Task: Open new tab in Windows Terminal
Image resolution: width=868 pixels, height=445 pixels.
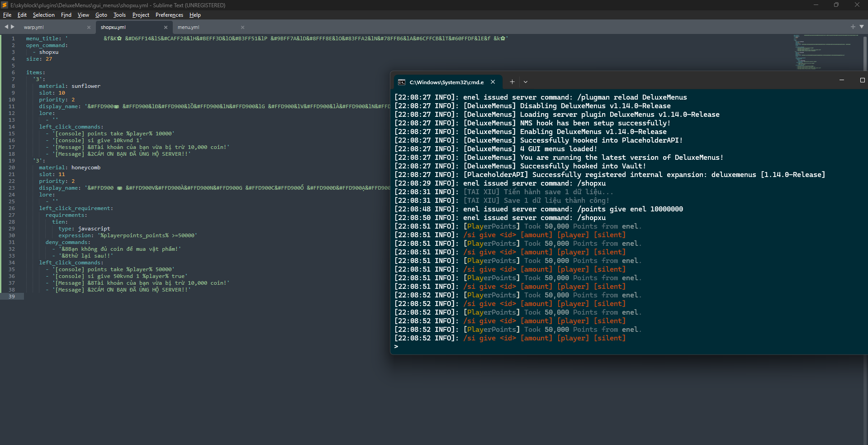Action: (x=512, y=82)
